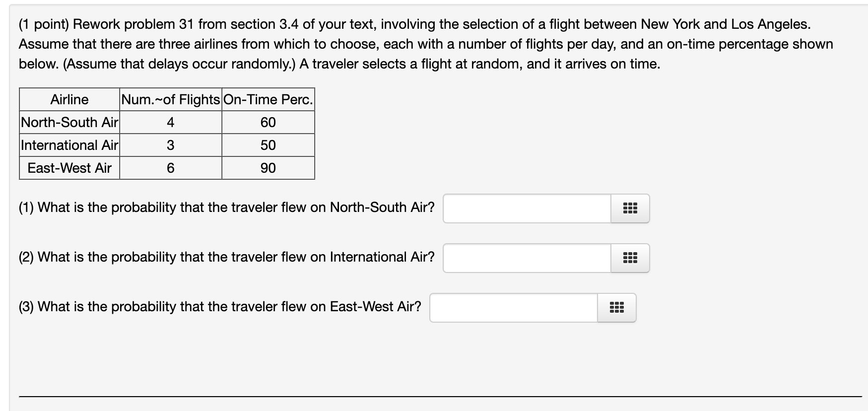This screenshot has height=411, width=868.
Task: Click the On-Time Perc. column header
Action: click(x=267, y=99)
